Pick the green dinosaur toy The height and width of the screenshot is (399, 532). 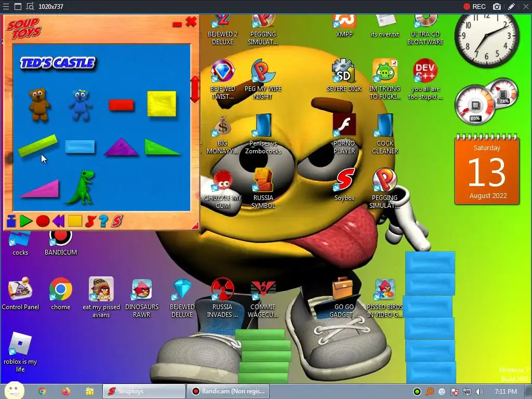(x=81, y=188)
